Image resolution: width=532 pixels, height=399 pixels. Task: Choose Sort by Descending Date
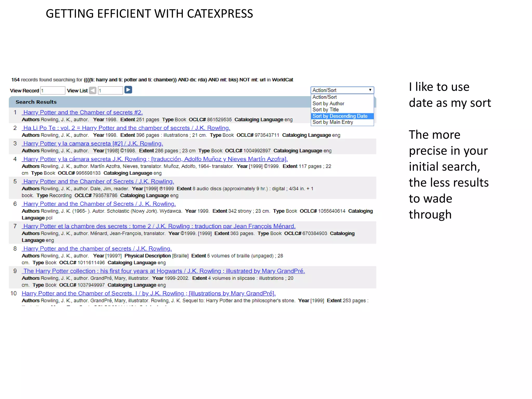[x=342, y=116]
